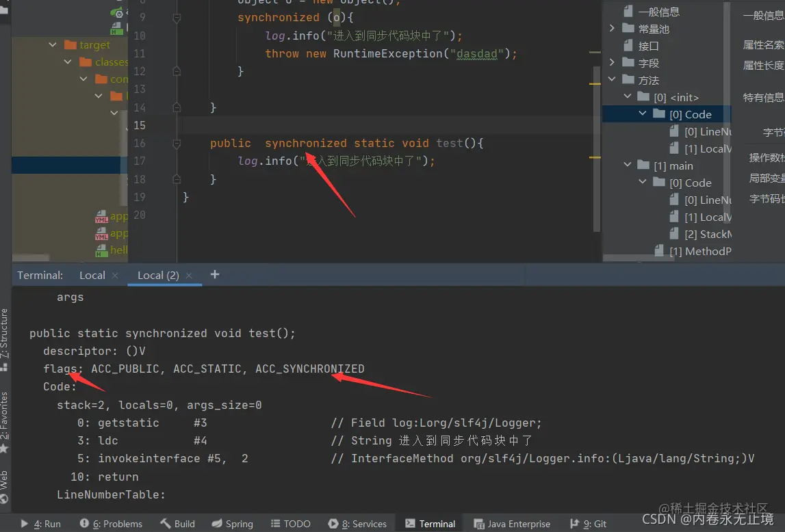The height and width of the screenshot is (532, 785).
Task: Open the Build tool window
Action: 178,524
